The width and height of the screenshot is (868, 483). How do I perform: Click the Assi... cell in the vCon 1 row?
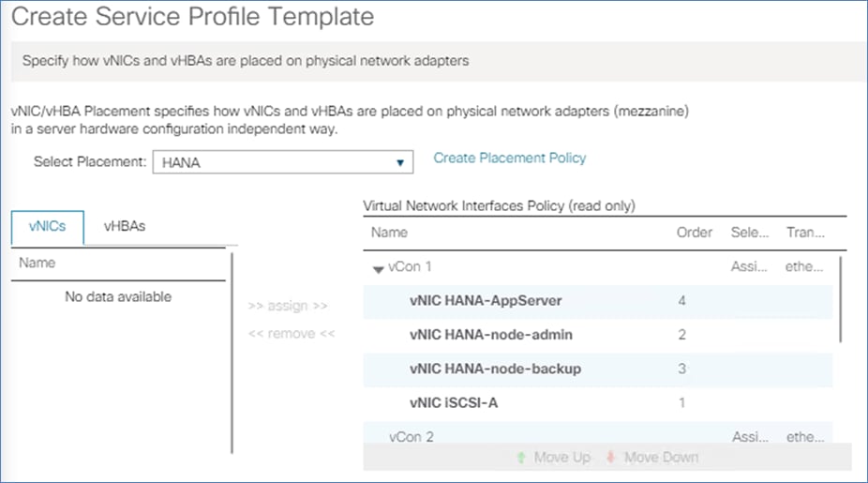tap(749, 266)
